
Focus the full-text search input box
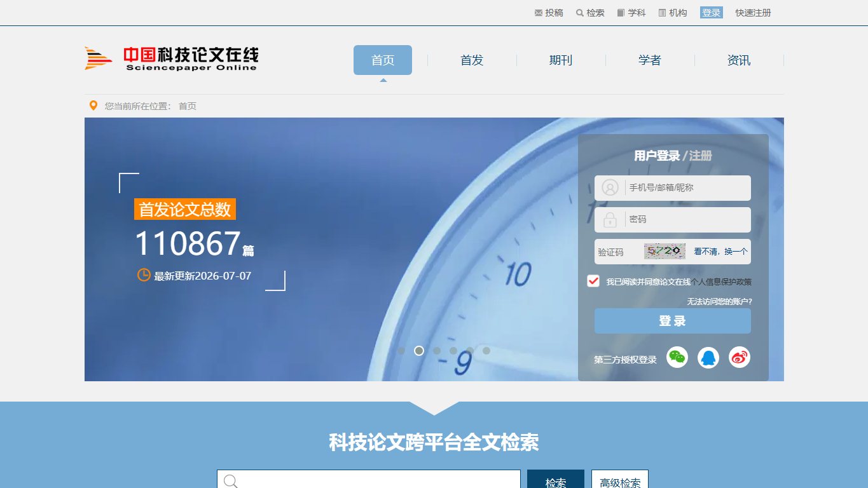[x=369, y=479]
